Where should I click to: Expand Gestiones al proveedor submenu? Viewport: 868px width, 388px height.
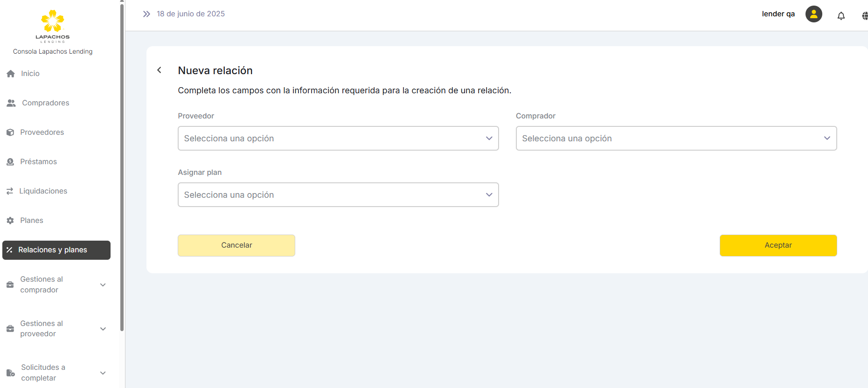click(x=103, y=329)
